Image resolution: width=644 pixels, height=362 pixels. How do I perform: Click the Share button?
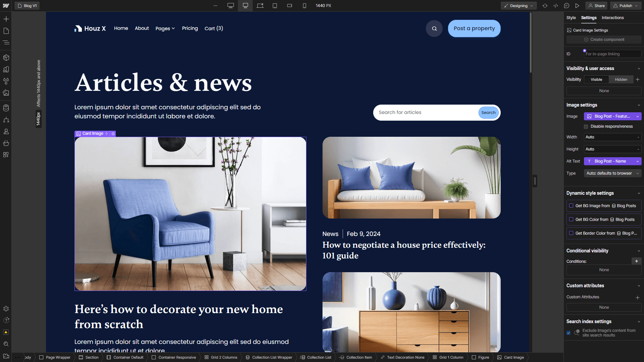tap(596, 6)
